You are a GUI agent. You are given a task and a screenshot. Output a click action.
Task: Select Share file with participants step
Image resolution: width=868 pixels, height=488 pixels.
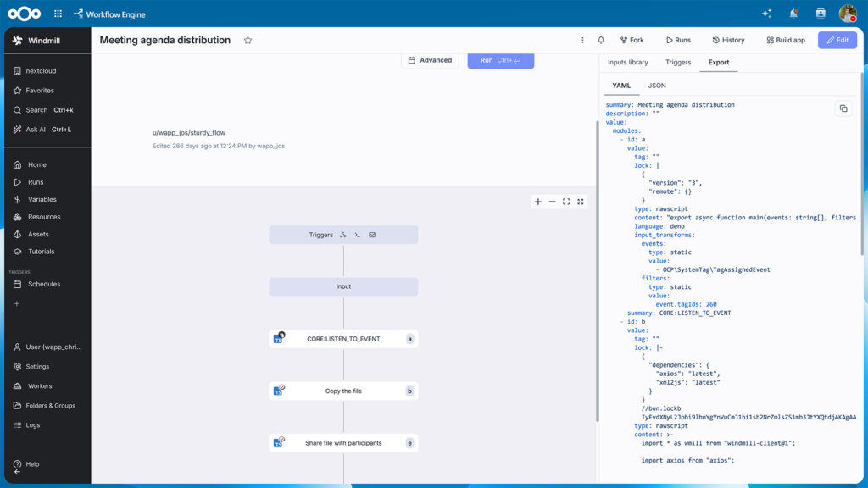pyautogui.click(x=343, y=442)
